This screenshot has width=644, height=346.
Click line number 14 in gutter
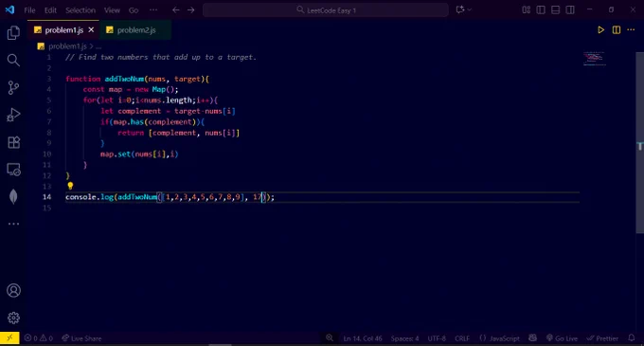coord(46,197)
